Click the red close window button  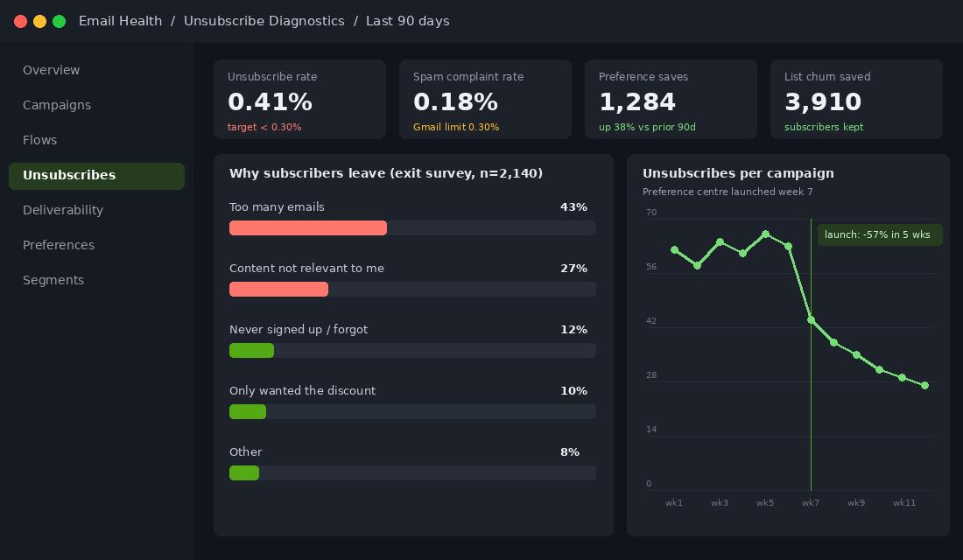coord(20,22)
